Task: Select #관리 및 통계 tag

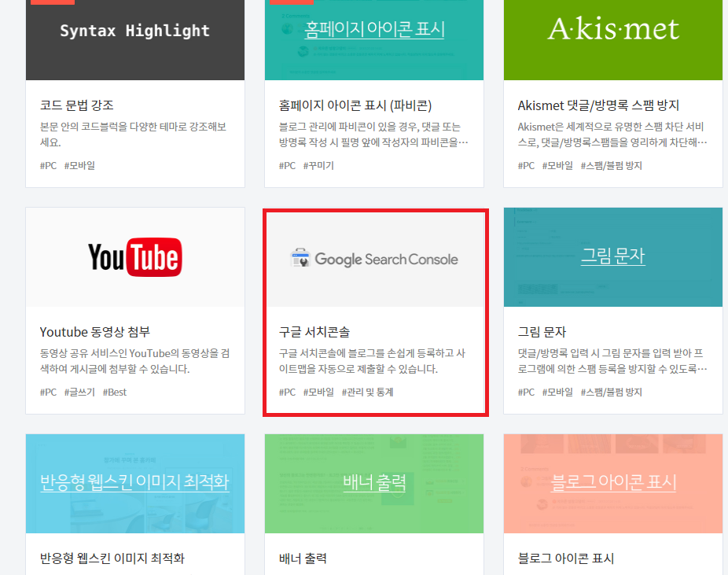Action: tap(368, 392)
